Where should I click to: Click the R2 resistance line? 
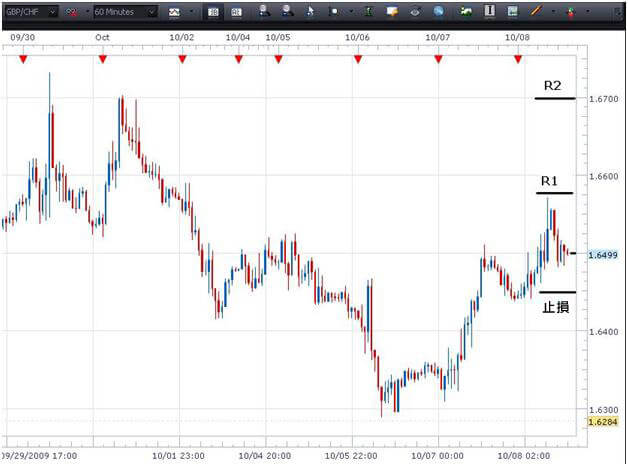[554, 99]
